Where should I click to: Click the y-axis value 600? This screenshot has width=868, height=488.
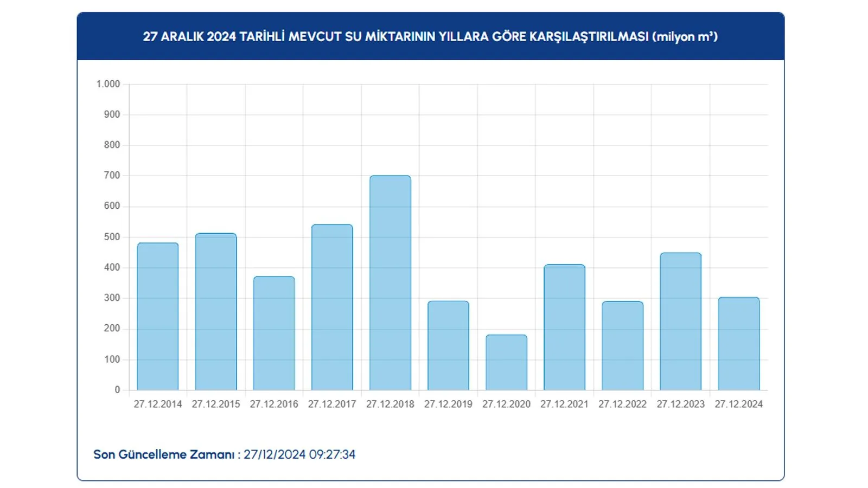(112, 206)
